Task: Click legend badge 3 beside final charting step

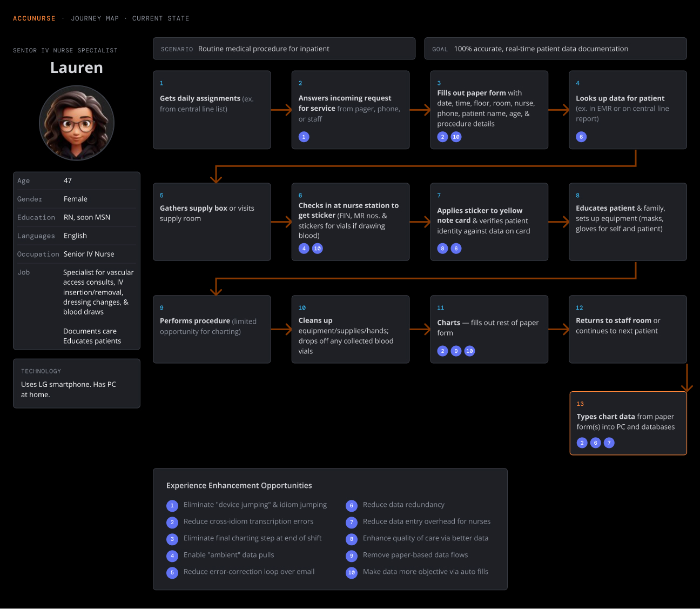Action: pyautogui.click(x=172, y=539)
